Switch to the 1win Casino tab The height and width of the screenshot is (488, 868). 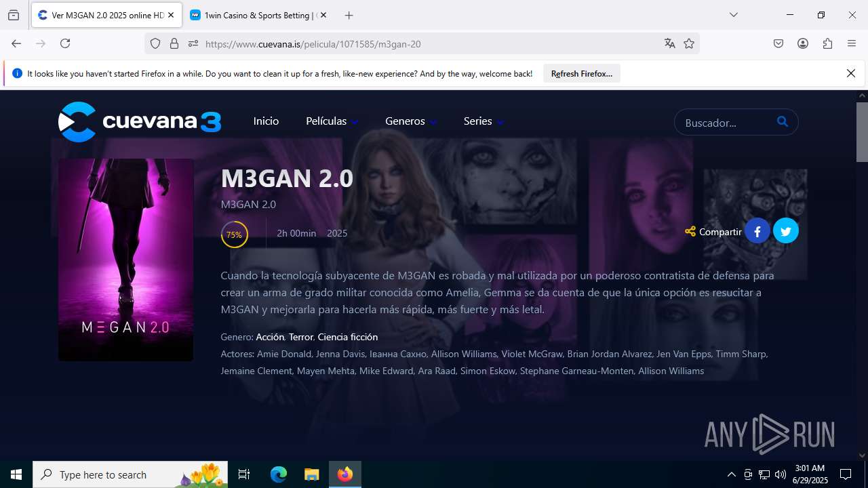(258, 15)
